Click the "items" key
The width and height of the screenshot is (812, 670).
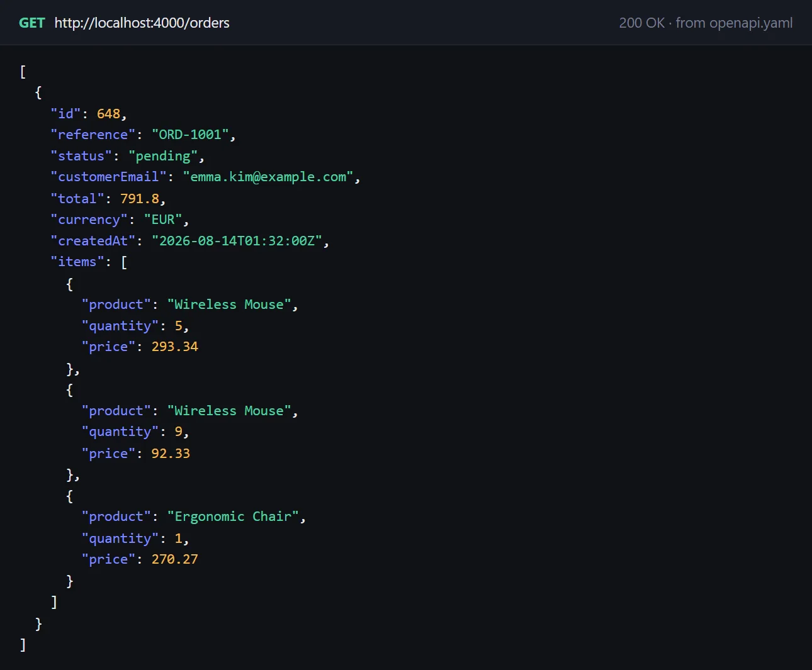[77, 262]
